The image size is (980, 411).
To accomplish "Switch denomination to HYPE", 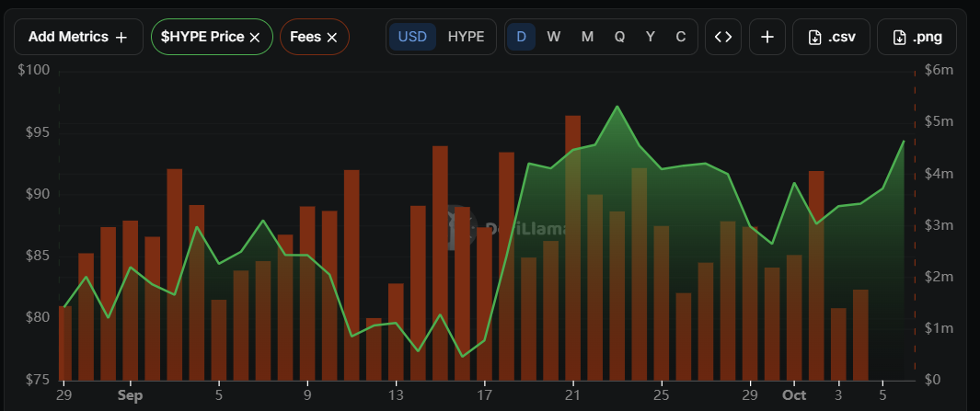I will coord(467,37).
